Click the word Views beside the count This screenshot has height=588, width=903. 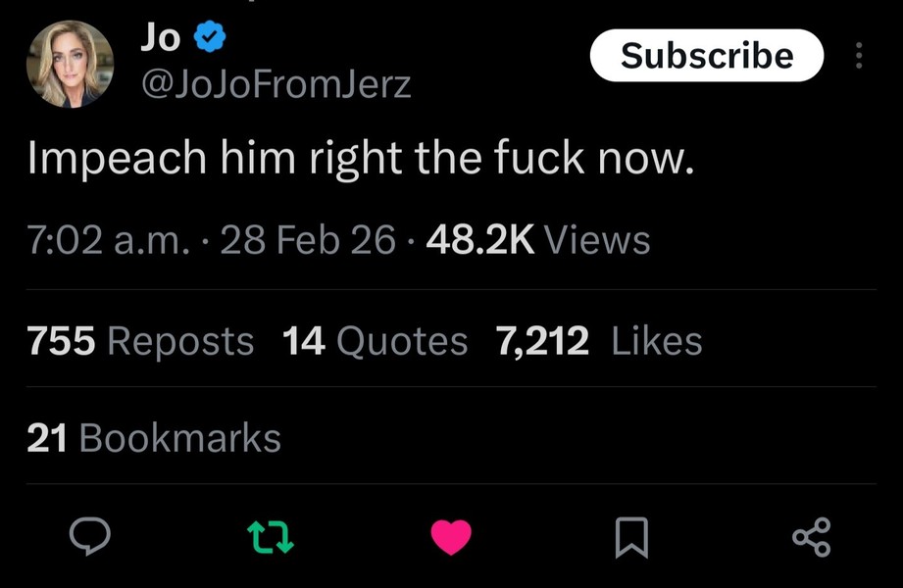(x=596, y=239)
